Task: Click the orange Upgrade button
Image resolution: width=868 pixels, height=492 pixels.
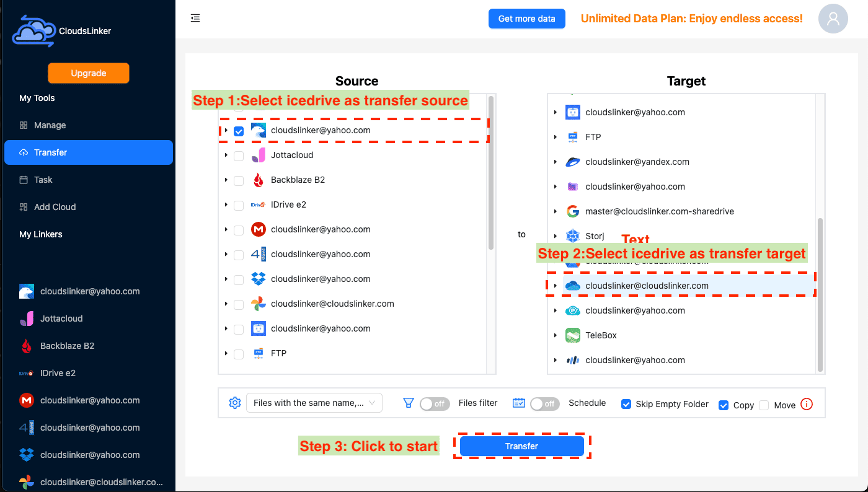Action: pyautogui.click(x=89, y=73)
